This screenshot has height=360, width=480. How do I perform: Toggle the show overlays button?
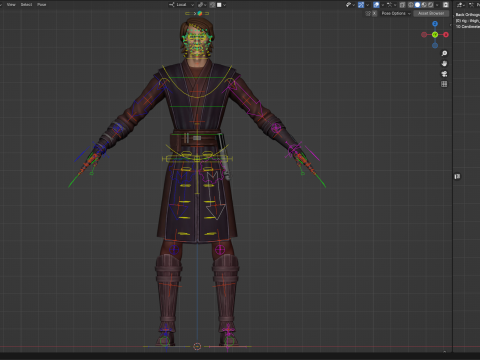pyautogui.click(x=376, y=5)
